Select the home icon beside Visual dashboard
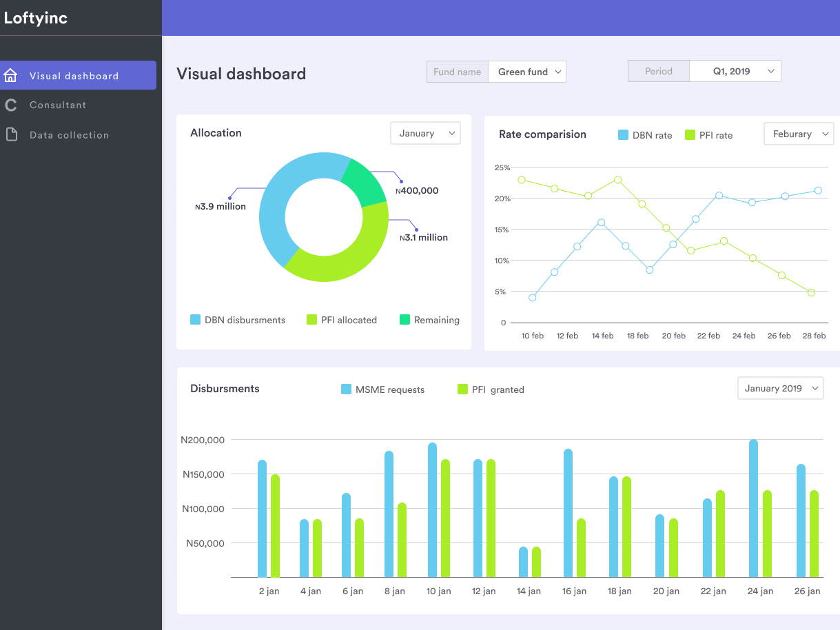The height and width of the screenshot is (630, 840). [x=11, y=74]
